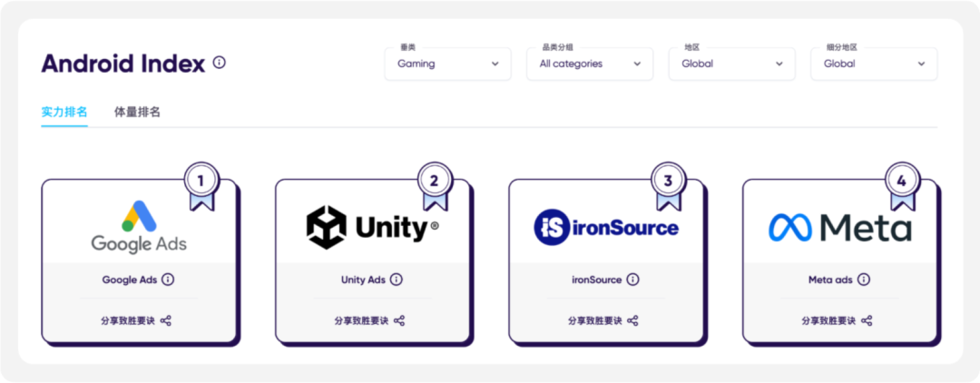Open info icon next to Google Ads
The height and width of the screenshot is (383, 980).
(x=168, y=280)
